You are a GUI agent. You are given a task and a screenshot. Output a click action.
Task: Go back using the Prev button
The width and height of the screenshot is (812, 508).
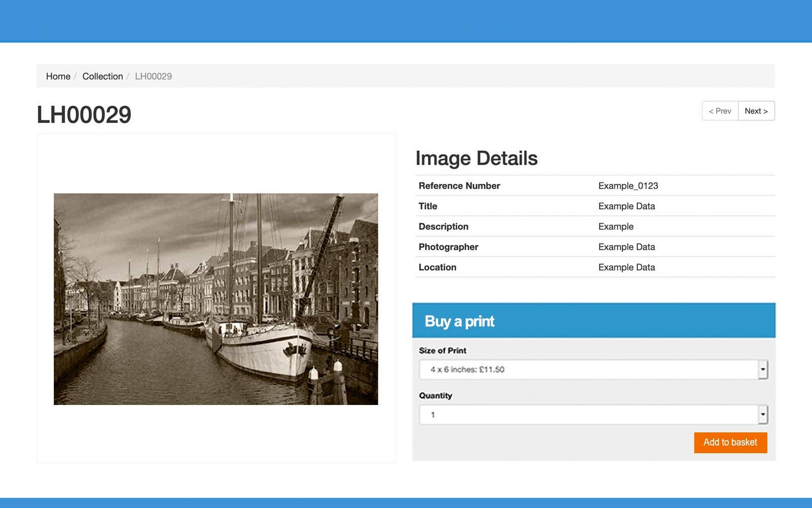coord(720,111)
